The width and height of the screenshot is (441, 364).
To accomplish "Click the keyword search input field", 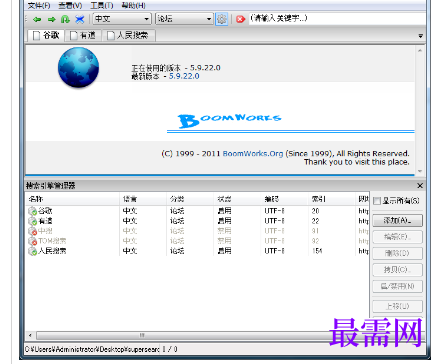I will point(337,19).
